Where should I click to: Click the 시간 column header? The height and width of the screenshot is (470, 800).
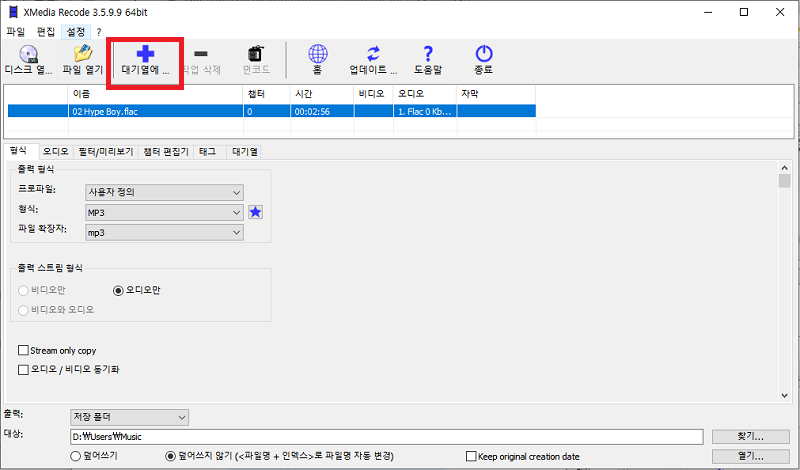322,94
